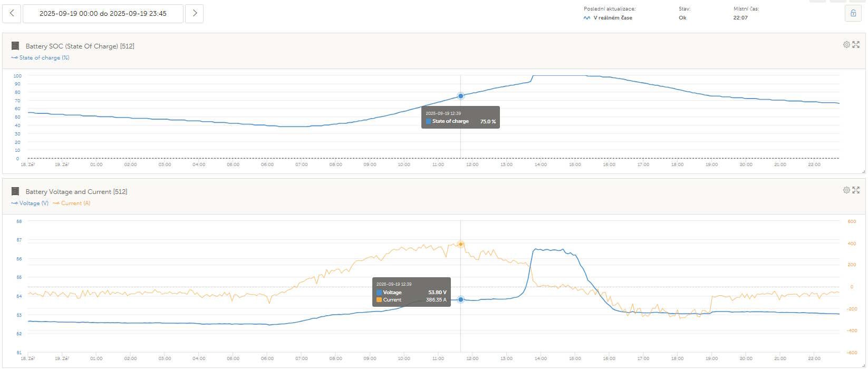Click the 'V reálném čase' status
This screenshot has width=868, height=369.
click(x=612, y=18)
